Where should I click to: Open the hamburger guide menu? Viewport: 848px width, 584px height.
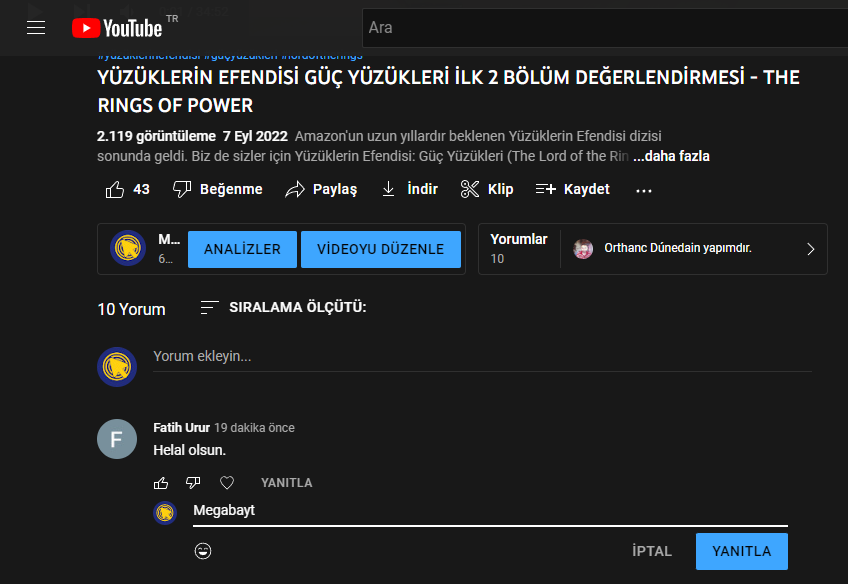tap(36, 28)
